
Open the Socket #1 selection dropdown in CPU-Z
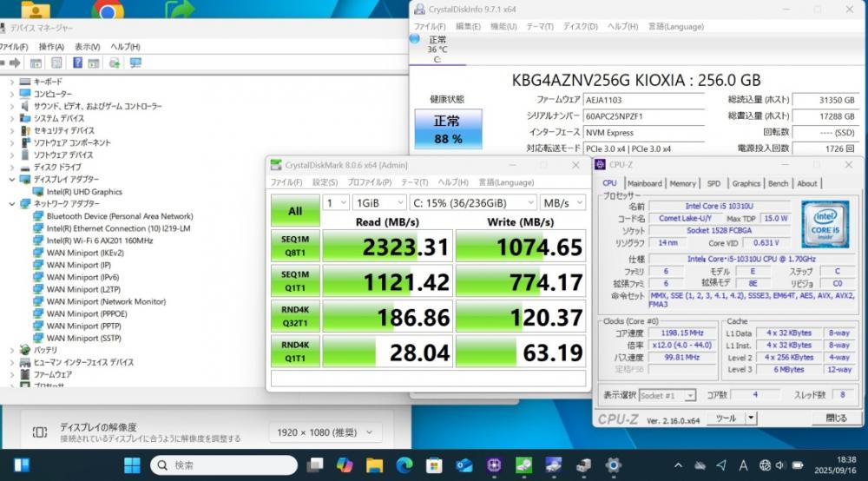pos(667,396)
